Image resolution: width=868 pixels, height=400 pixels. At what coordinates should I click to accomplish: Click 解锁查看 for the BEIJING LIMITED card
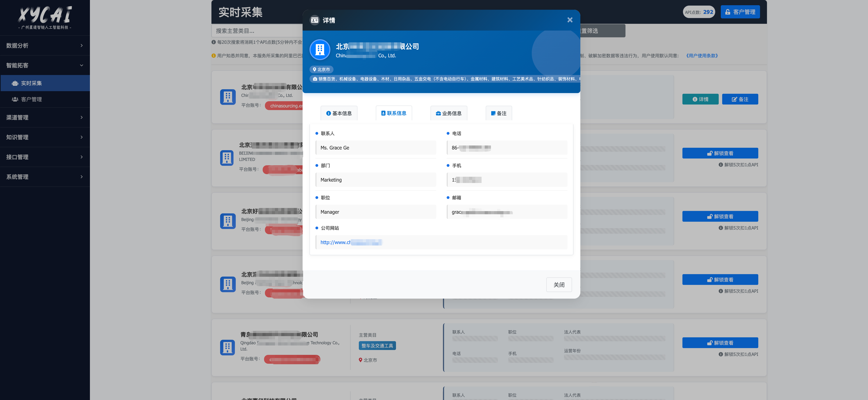tap(720, 153)
